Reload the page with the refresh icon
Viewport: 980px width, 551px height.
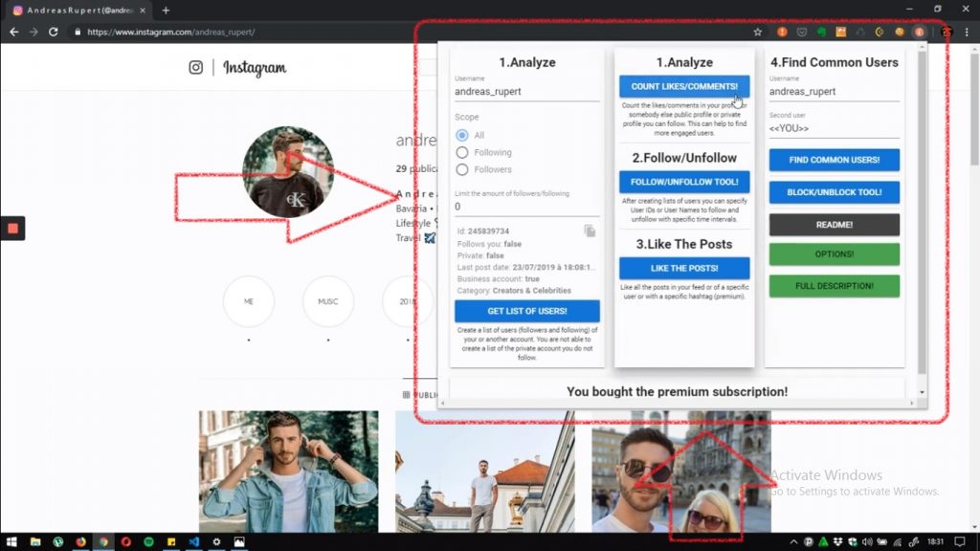[x=54, y=31]
